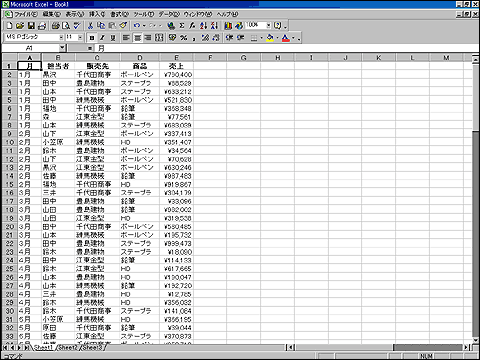The width and height of the screenshot is (480, 360).
Task: Click Increase Decimal icon
Action: point(205,38)
